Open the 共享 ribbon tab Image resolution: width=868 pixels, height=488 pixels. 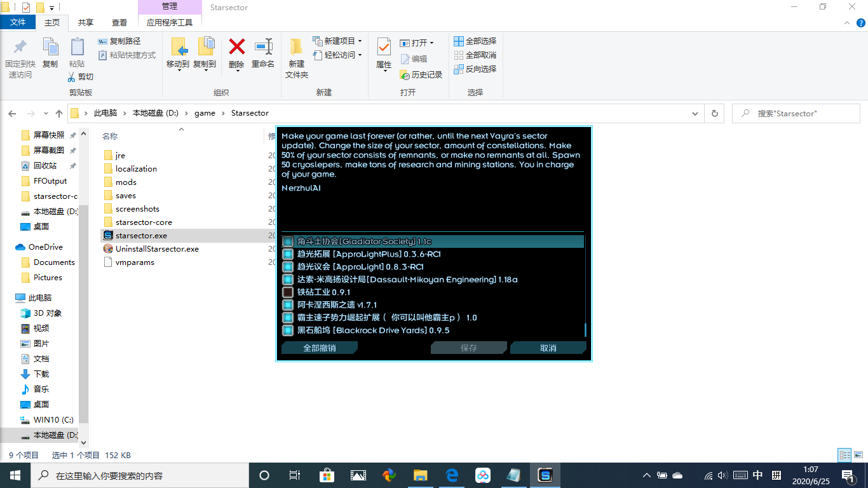[x=85, y=21]
